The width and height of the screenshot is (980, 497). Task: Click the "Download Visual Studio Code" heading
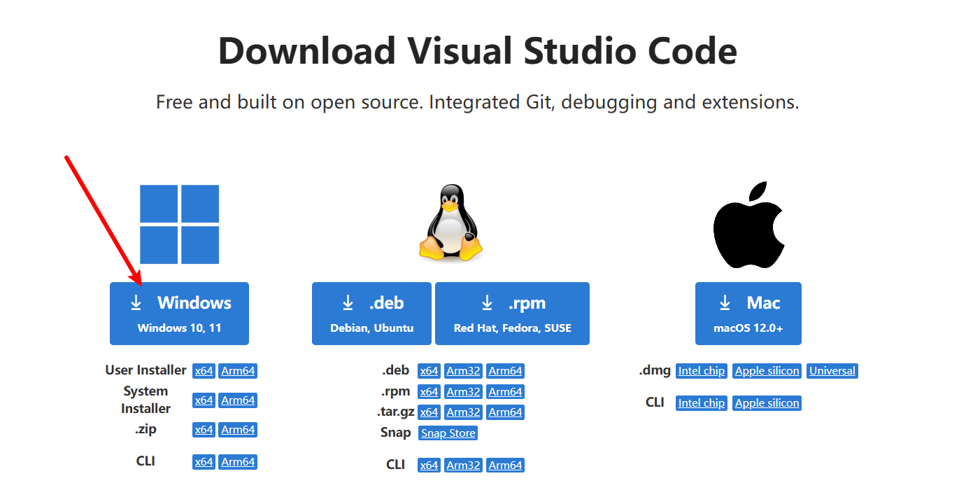478,51
